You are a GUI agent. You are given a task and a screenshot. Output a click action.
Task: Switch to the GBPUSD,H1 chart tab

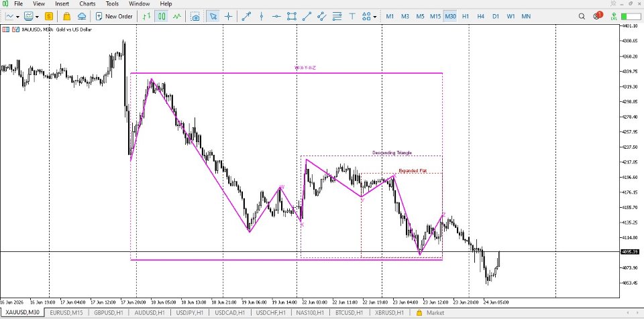click(x=110, y=313)
